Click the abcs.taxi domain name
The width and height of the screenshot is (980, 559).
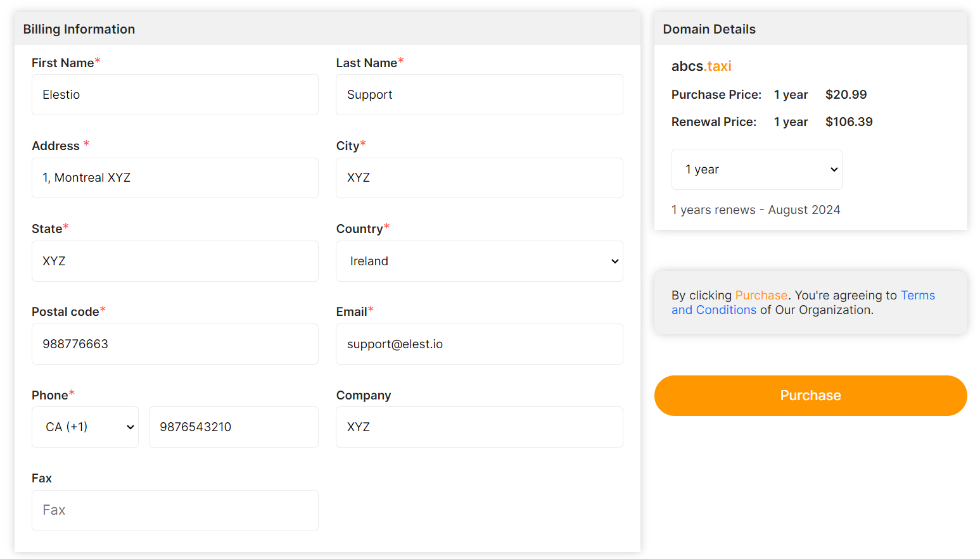(701, 66)
